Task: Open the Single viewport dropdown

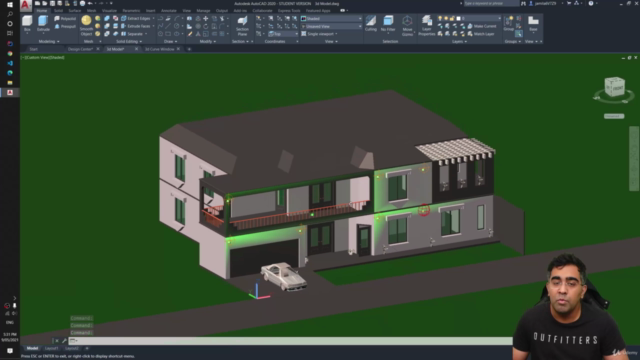Action: click(x=320, y=34)
